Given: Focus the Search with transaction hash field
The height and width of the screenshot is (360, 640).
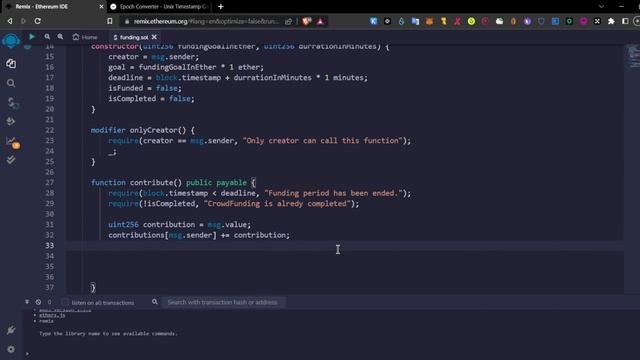Looking at the screenshot, I should [224, 302].
